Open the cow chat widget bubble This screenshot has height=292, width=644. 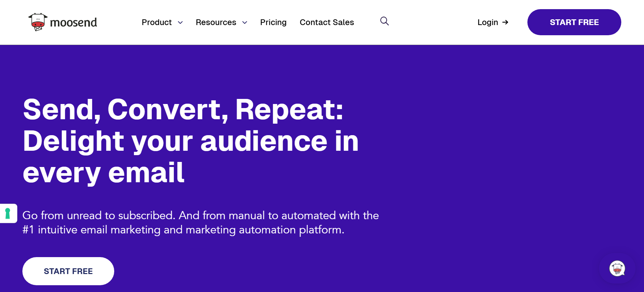(617, 269)
